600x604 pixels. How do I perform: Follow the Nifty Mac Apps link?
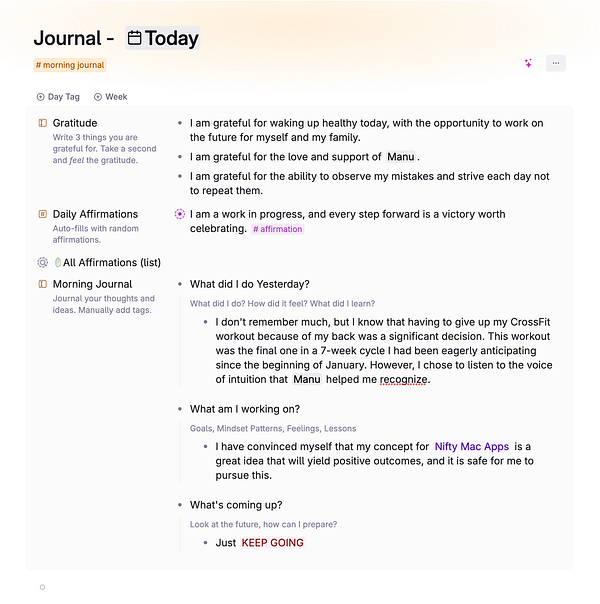(472, 446)
